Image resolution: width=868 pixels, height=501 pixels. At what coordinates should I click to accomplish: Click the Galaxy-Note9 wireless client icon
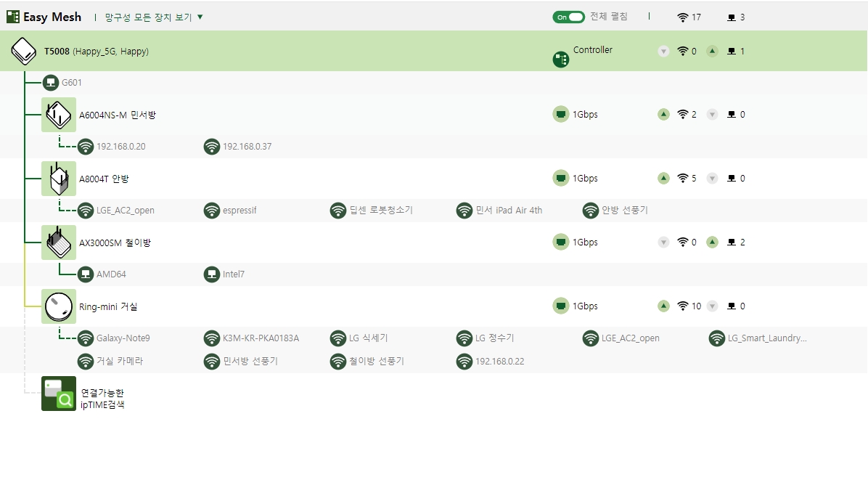tap(85, 338)
